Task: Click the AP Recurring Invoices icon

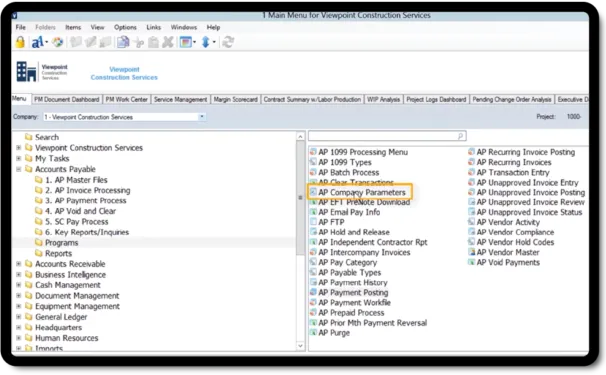Action: (x=471, y=162)
